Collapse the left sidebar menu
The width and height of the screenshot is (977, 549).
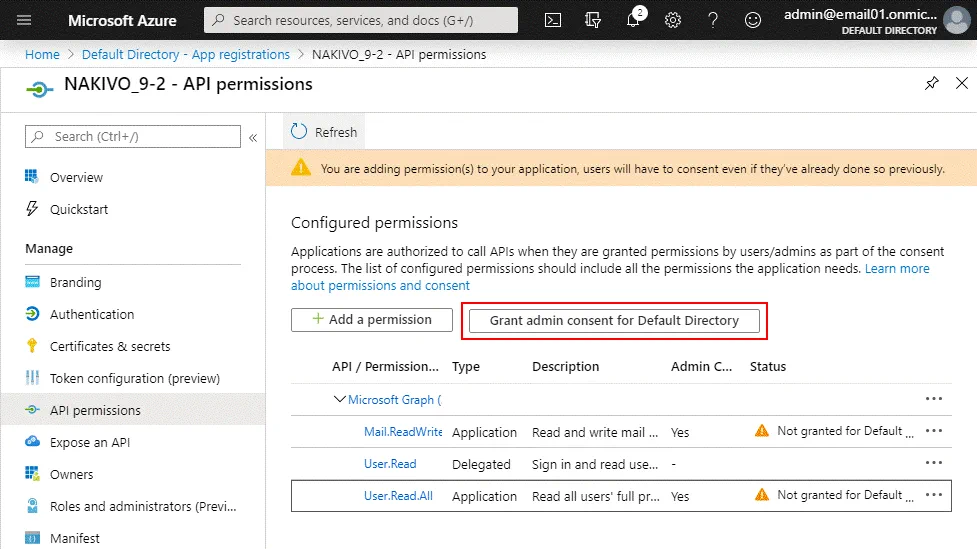(253, 137)
